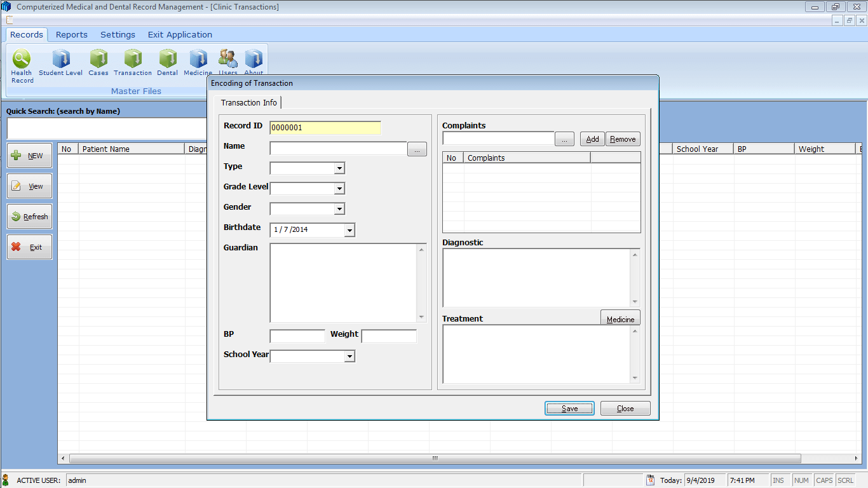This screenshot has height=488, width=868.
Task: Close the Encoding of Transaction dialog
Action: tap(625, 409)
